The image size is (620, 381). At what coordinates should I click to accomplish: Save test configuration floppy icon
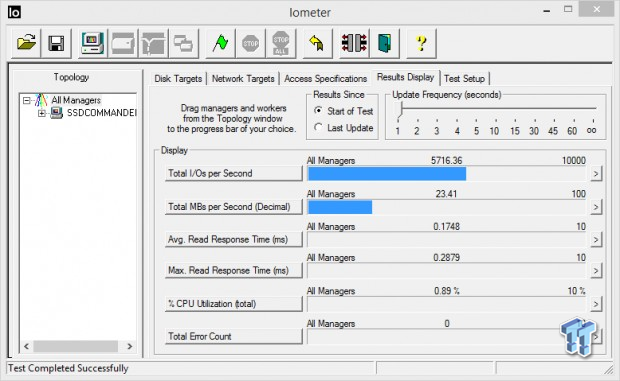(x=56, y=43)
